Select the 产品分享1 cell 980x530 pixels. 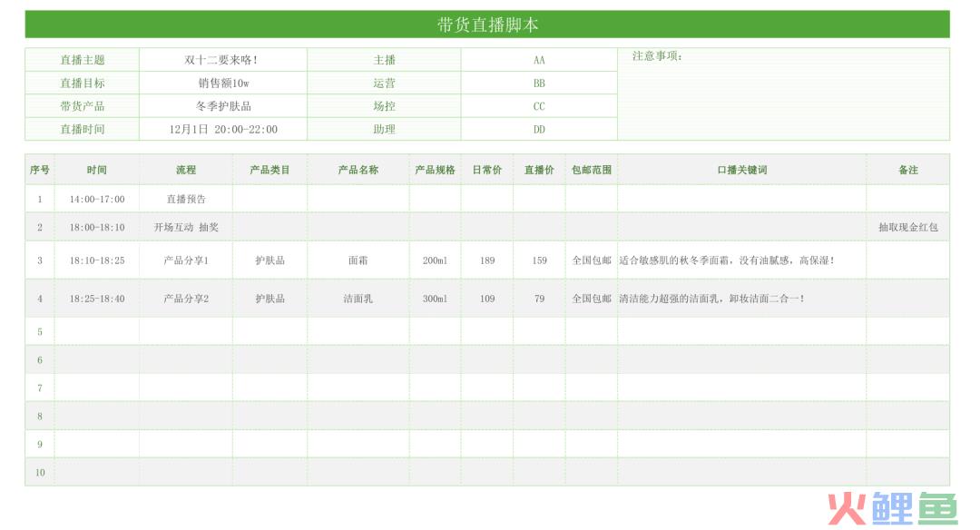186,260
